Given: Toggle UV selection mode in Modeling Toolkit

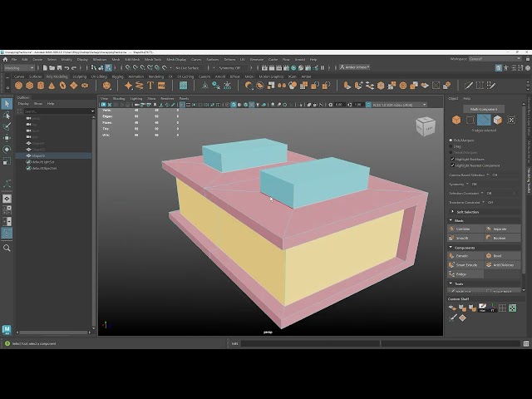Looking at the screenshot, I should (511, 120).
